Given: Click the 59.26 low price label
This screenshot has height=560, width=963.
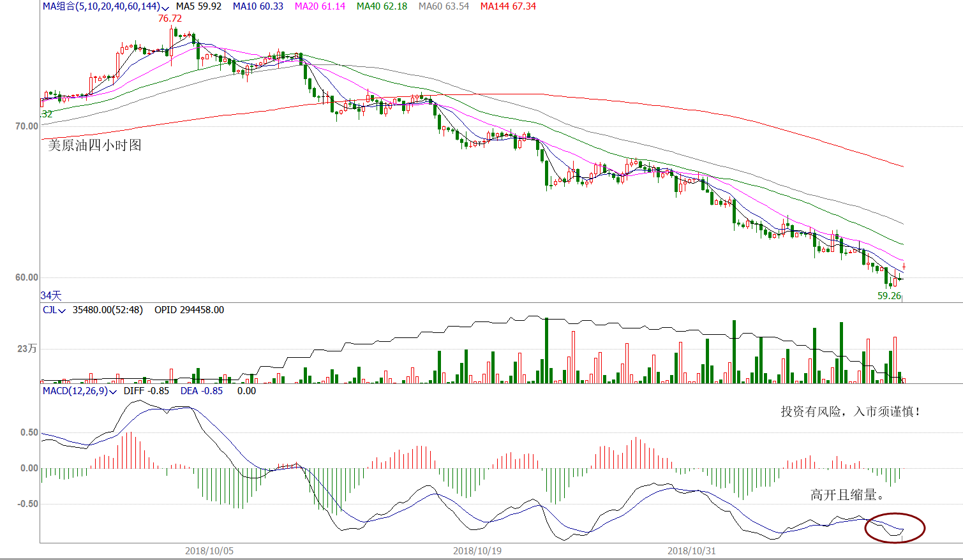Looking at the screenshot, I should click(x=889, y=296).
